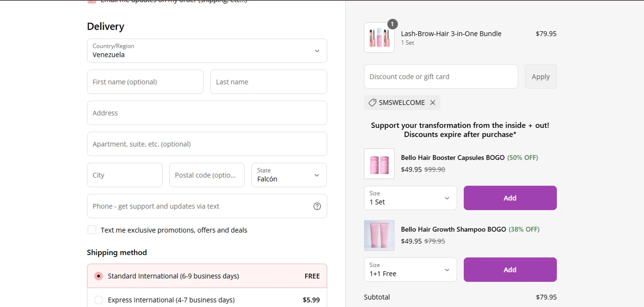This screenshot has height=307, width=644.
Task: Tick the text me exclusive promotions checkbox
Action: pos(92,230)
